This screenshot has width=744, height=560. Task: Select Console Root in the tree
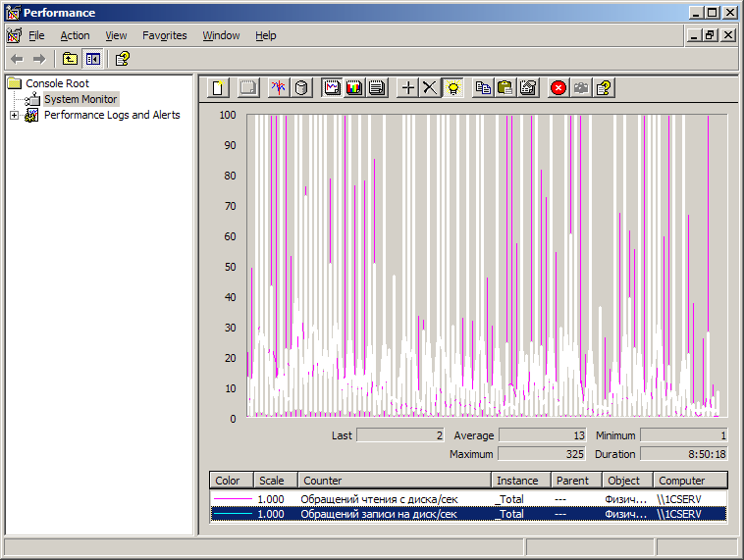coord(57,83)
